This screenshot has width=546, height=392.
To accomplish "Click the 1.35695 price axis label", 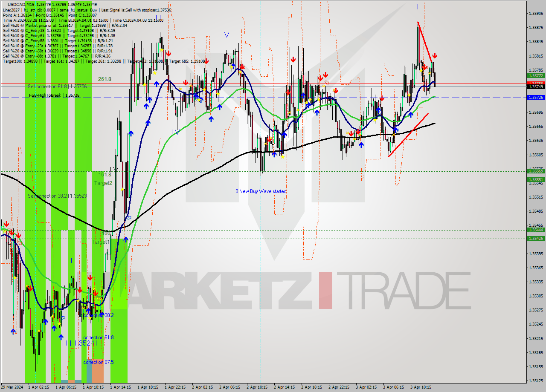I will pyautogui.click(x=536, y=112).
